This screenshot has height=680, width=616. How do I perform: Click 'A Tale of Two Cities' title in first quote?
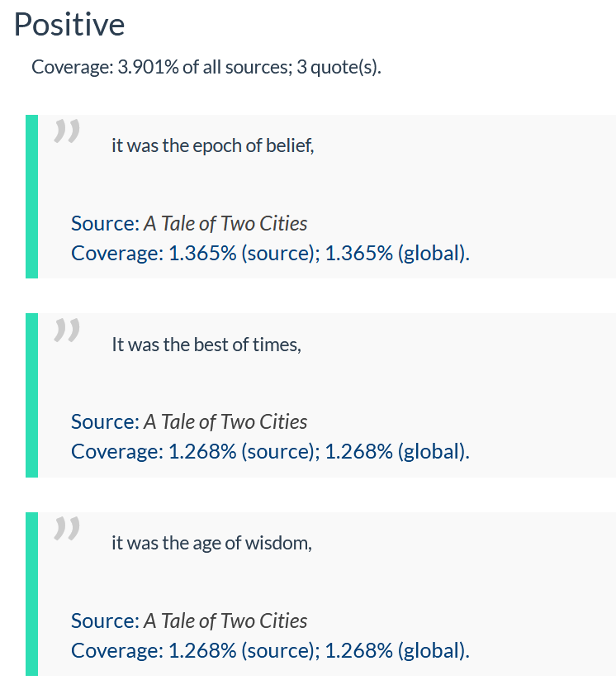click(225, 224)
